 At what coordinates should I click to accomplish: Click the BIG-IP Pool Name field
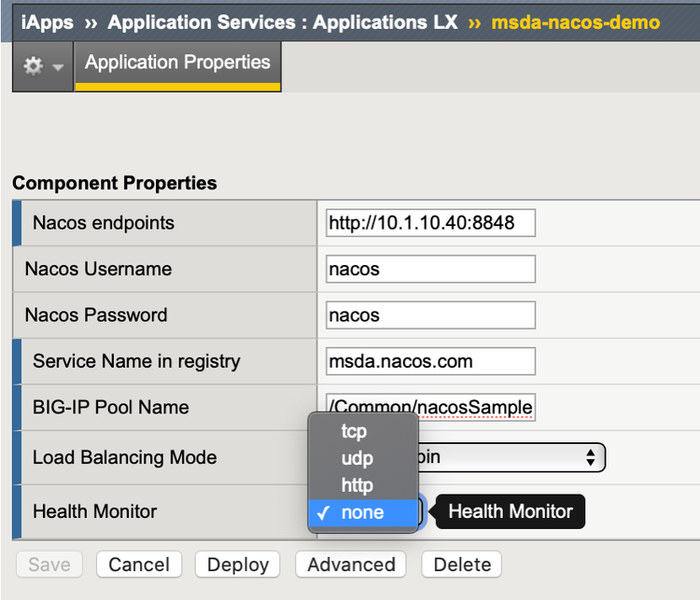point(431,407)
